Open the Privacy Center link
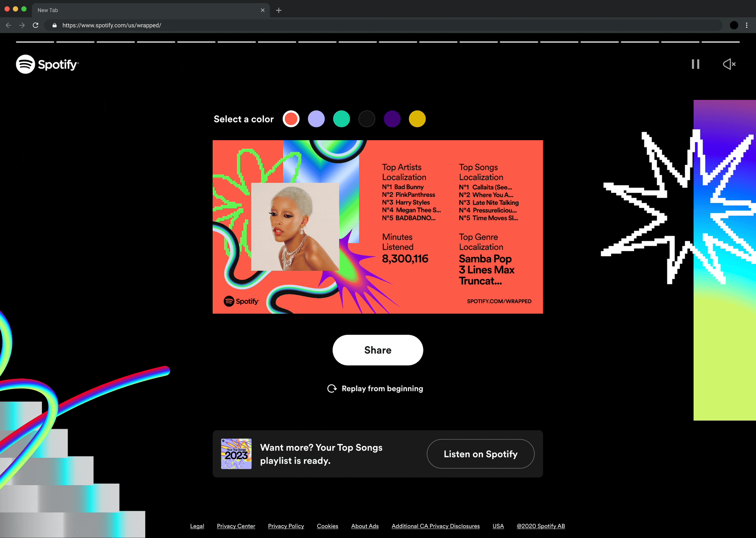This screenshot has height=538, width=756. click(x=236, y=526)
